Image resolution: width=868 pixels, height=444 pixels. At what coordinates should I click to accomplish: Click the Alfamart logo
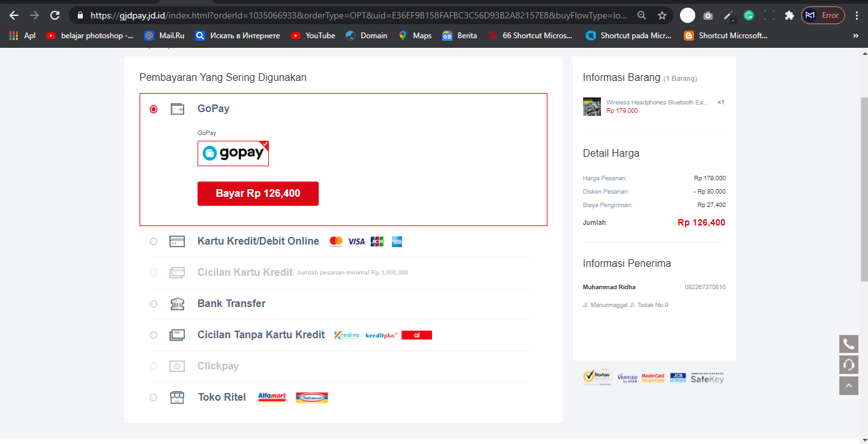coord(272,397)
